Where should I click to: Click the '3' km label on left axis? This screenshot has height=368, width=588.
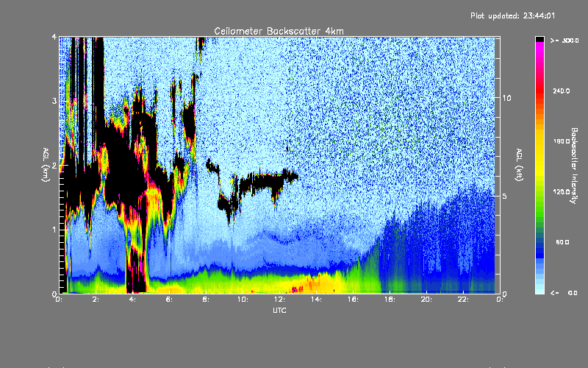click(54, 101)
